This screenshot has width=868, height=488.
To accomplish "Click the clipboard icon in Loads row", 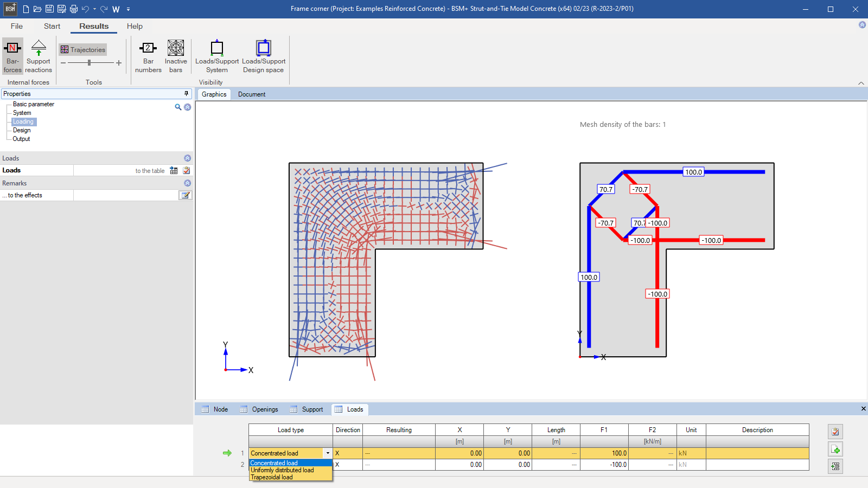I will 187,170.
